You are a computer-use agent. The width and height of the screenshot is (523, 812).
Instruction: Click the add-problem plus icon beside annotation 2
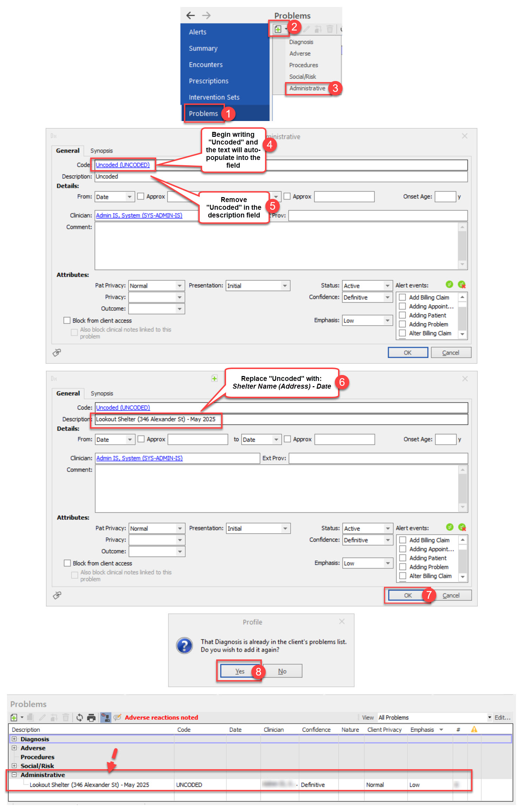(278, 29)
